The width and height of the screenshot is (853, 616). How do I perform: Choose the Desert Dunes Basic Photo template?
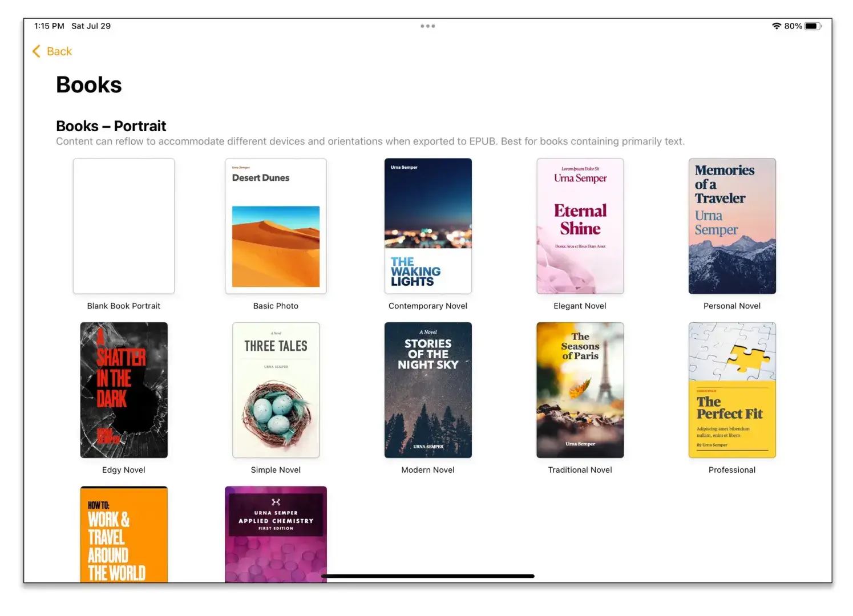[276, 226]
